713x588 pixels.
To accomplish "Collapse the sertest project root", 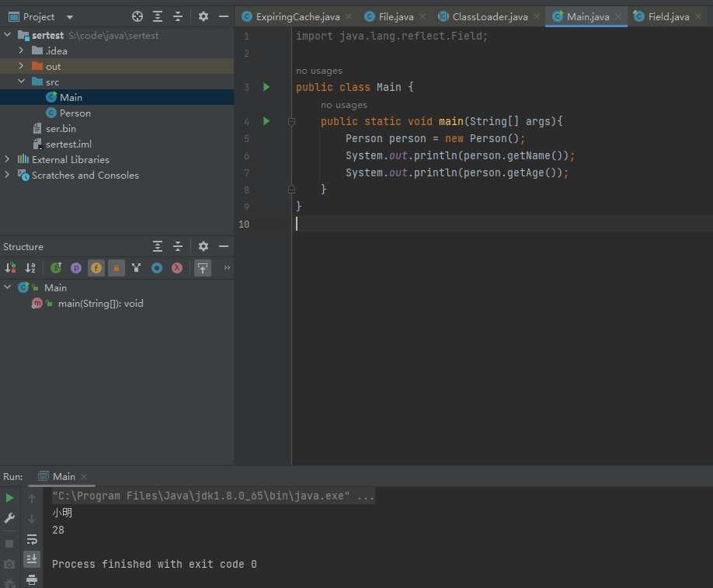I will (7, 34).
